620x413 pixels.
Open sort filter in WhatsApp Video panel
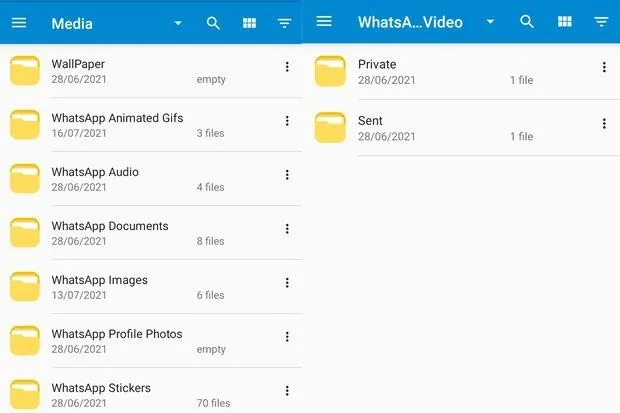[601, 22]
